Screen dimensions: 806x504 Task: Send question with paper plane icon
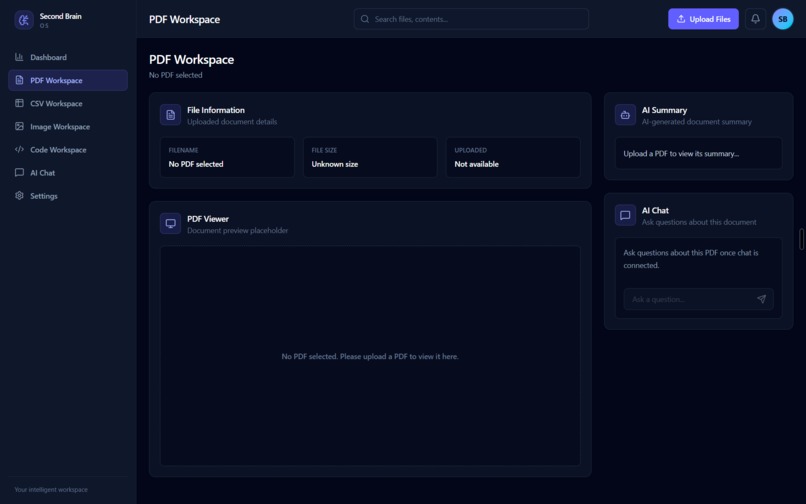tap(761, 299)
